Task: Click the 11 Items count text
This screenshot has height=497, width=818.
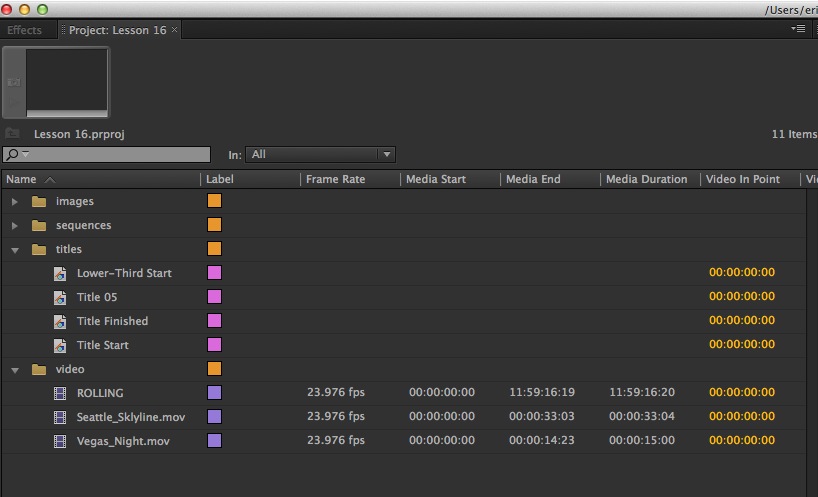Action: 795,134
